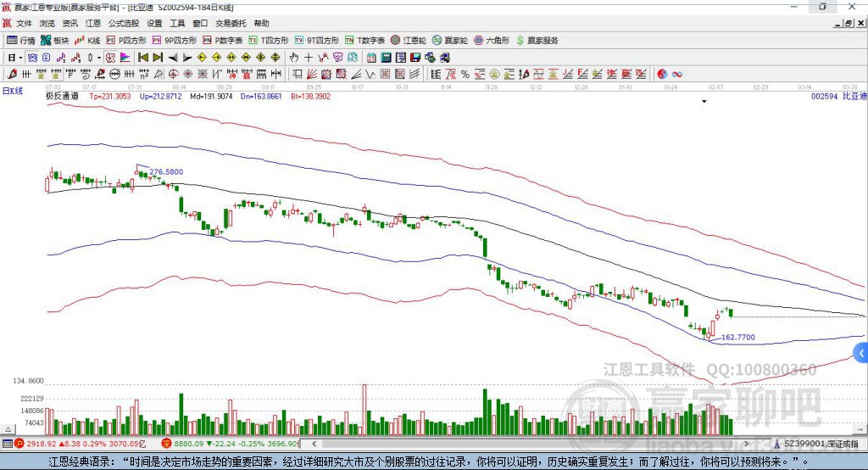Open the 9P四方形 tool
The image size is (868, 470).
tap(175, 41)
